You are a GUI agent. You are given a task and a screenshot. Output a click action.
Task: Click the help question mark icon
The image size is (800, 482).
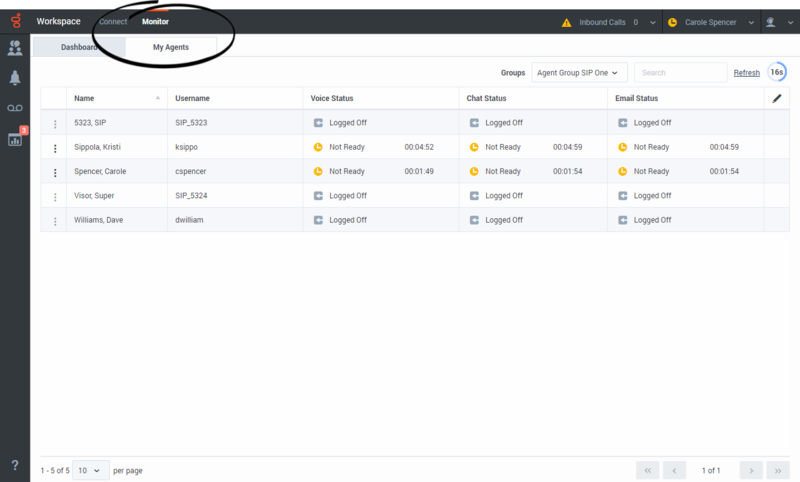pos(15,465)
